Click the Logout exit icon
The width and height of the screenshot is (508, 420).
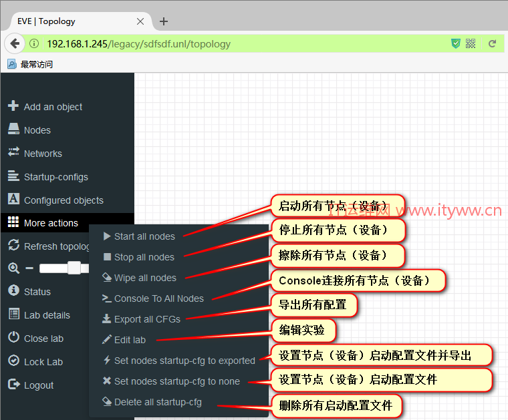[13, 384]
